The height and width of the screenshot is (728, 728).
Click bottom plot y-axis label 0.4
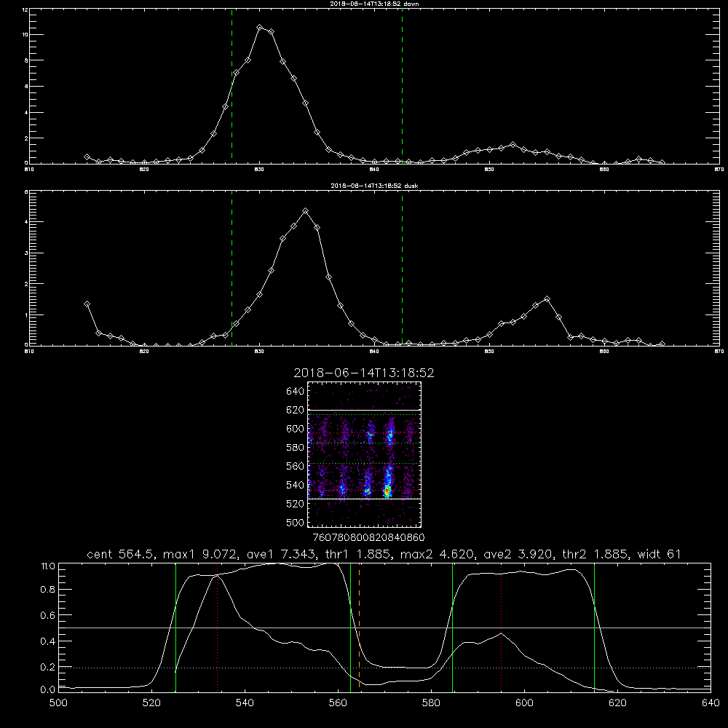[48, 641]
